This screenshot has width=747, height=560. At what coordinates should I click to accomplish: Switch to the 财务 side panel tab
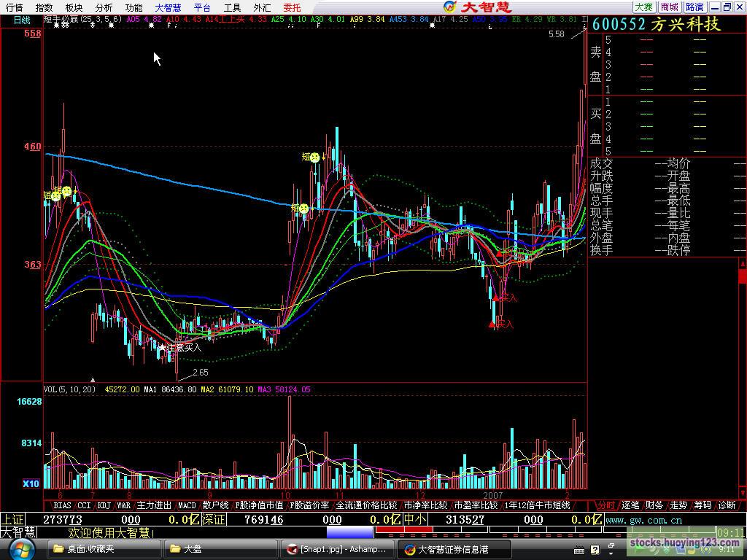tap(654, 505)
